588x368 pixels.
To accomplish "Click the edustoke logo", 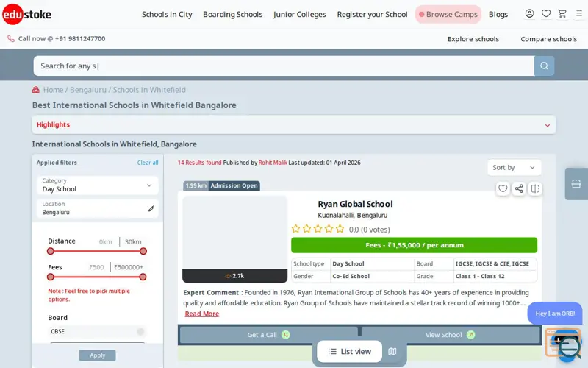I will point(26,14).
